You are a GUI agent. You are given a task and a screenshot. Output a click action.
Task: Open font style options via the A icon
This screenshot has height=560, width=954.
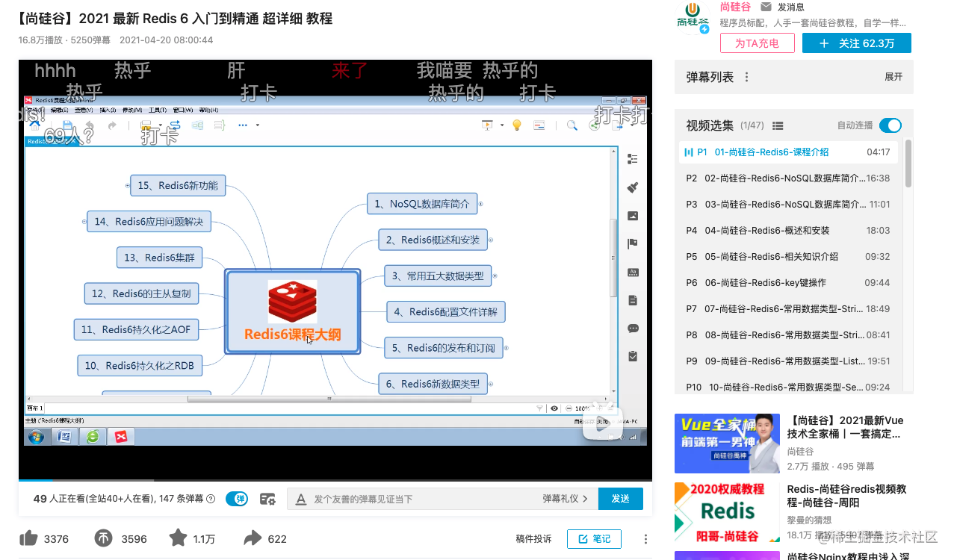point(300,499)
